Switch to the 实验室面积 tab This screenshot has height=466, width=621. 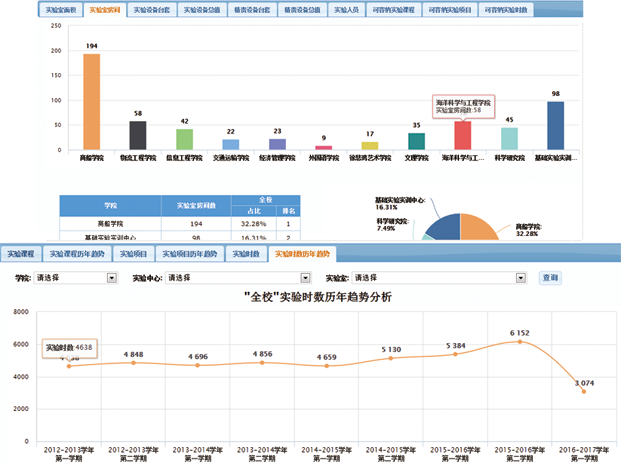pos(58,9)
